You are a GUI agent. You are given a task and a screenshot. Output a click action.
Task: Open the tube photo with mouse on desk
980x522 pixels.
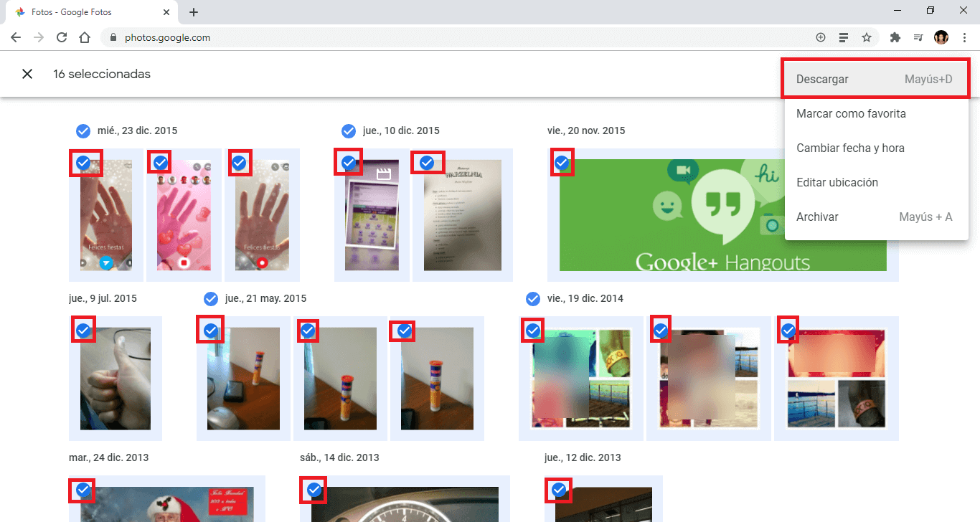pyautogui.click(x=243, y=379)
